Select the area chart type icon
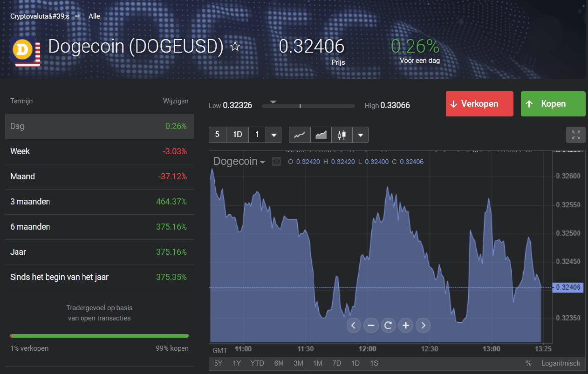 (321, 135)
